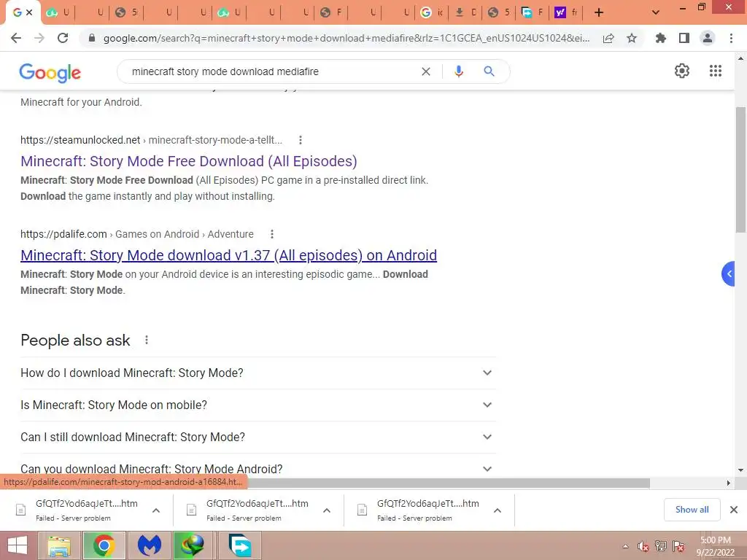Viewport: 747px width, 560px height.
Task: Click the page's vertical scrollbar thumb
Action: 740,169
